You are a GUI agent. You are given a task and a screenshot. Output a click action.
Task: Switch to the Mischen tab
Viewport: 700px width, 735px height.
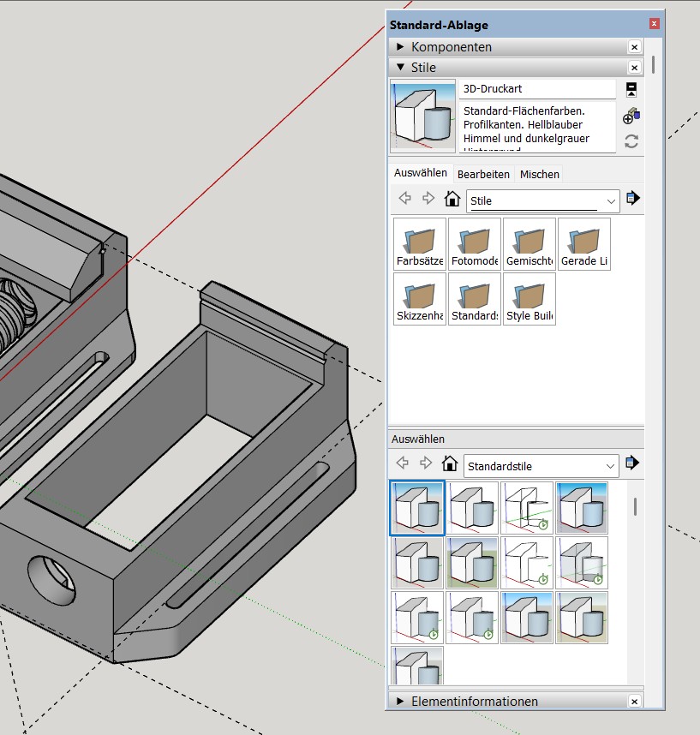coord(540,174)
